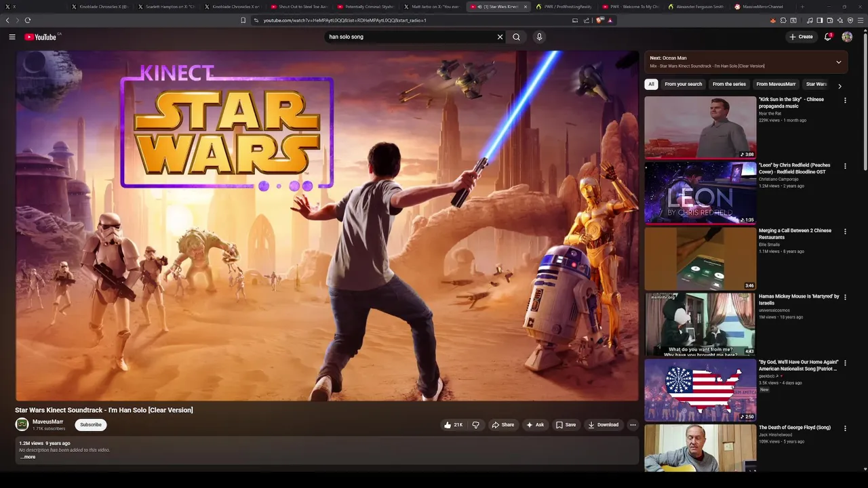Click the bookmark icon in address bar
The image size is (868, 488).
point(243,20)
